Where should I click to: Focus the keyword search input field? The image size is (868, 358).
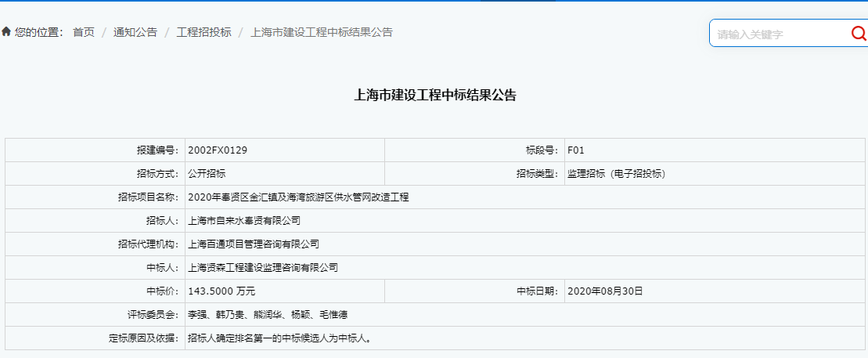point(779,34)
